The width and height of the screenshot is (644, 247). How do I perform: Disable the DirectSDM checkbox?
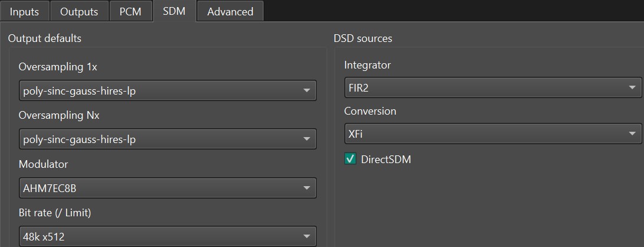pos(350,159)
